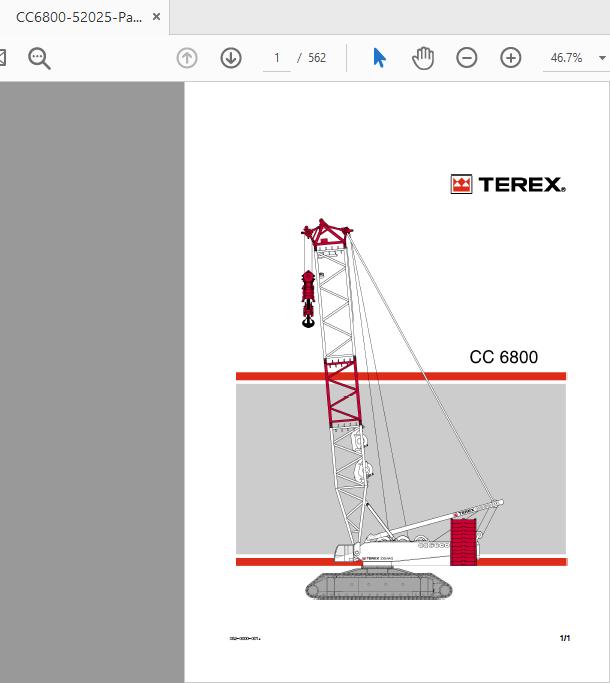610x683 pixels.
Task: Click the current page number field
Action: tap(277, 58)
